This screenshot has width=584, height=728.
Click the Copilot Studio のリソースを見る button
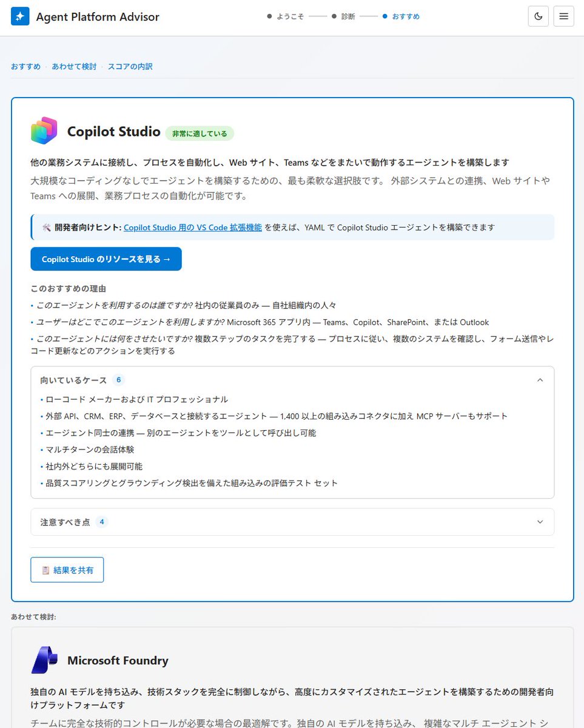point(106,258)
